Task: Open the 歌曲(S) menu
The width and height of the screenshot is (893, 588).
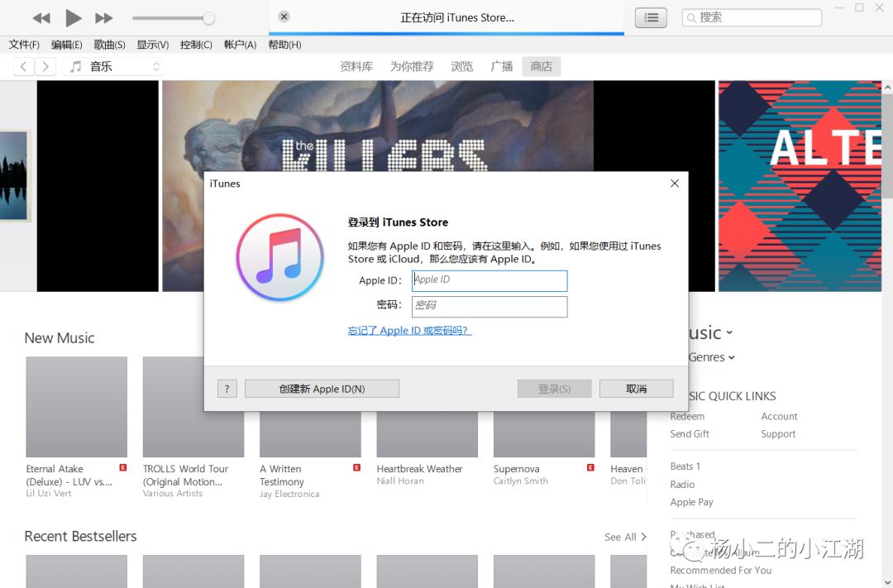Action: pos(109,45)
